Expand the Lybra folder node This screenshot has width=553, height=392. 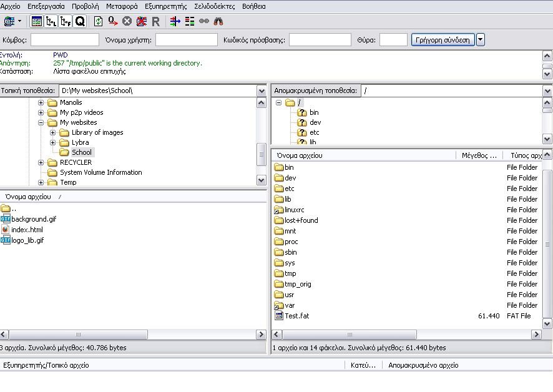[52, 142]
